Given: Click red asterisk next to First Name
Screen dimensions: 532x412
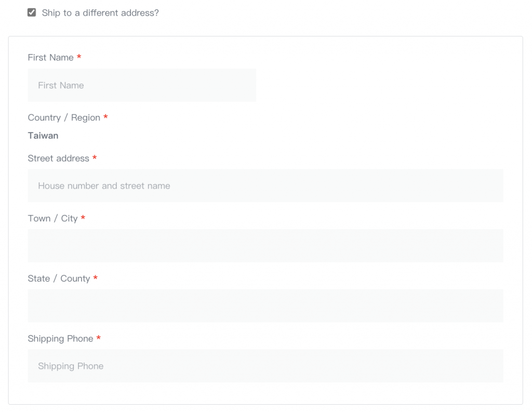Looking at the screenshot, I should click(x=79, y=56).
